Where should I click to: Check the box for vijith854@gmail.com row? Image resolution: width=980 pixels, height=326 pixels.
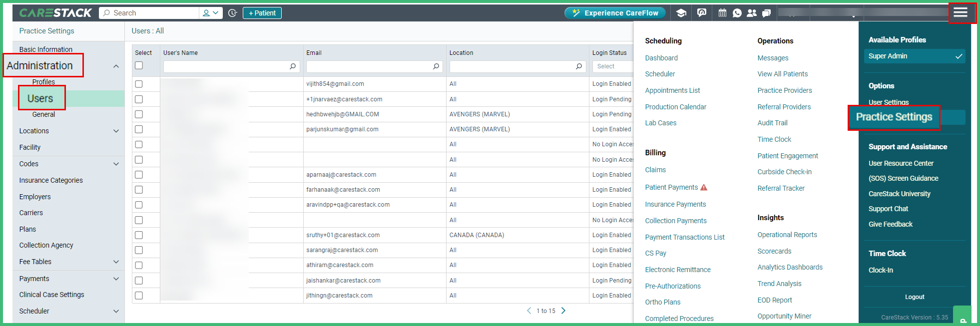[139, 84]
